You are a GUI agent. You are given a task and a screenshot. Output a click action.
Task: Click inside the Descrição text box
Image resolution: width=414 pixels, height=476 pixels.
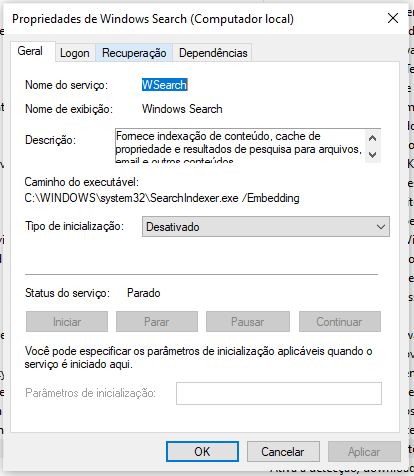point(239,146)
